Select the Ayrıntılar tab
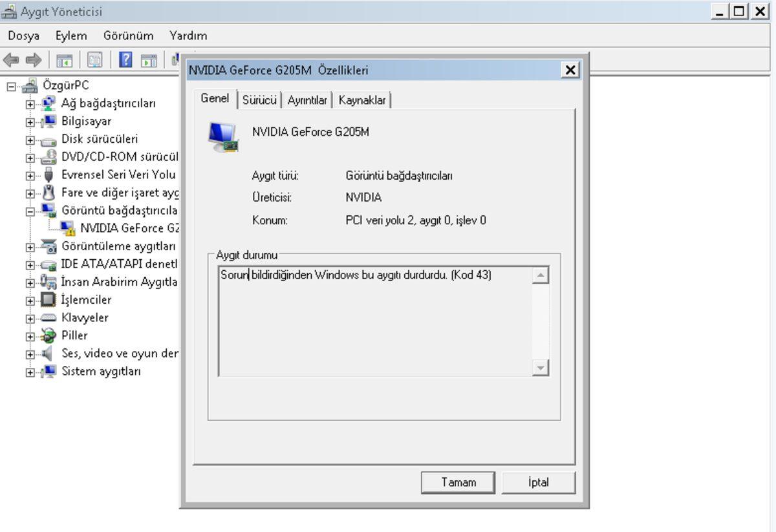Viewport: 776px width, 532px height. pos(308,100)
